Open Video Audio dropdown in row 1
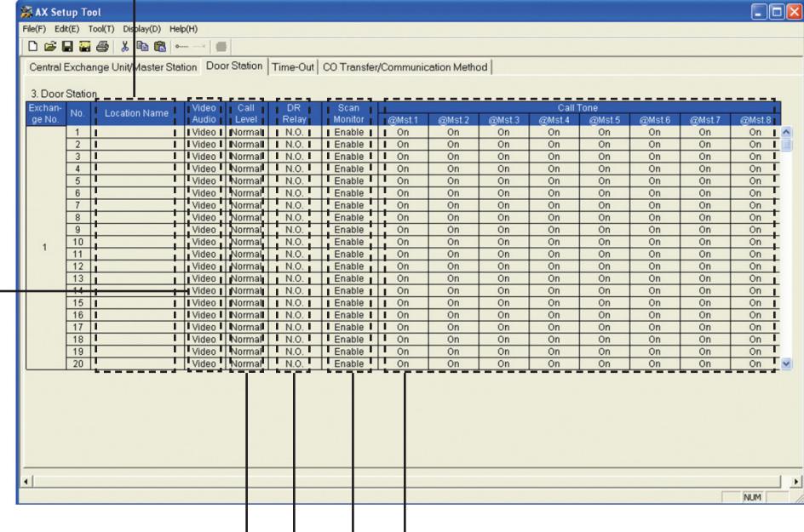 click(204, 132)
